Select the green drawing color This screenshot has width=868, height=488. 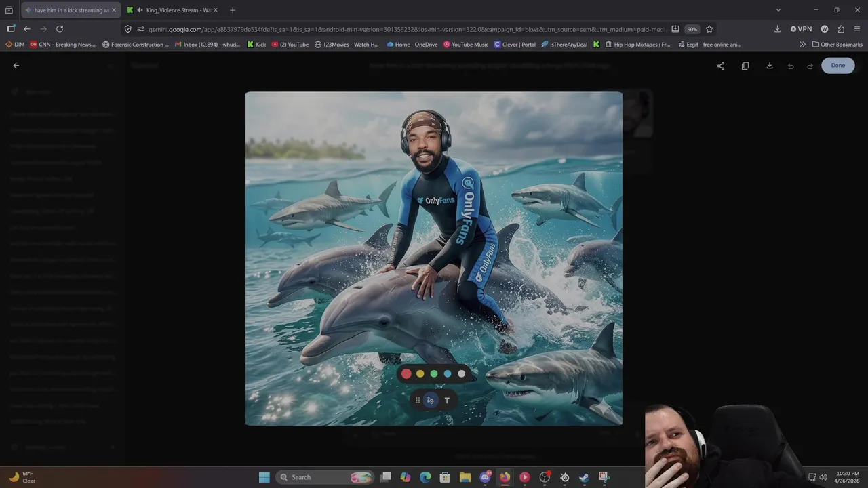[434, 373]
